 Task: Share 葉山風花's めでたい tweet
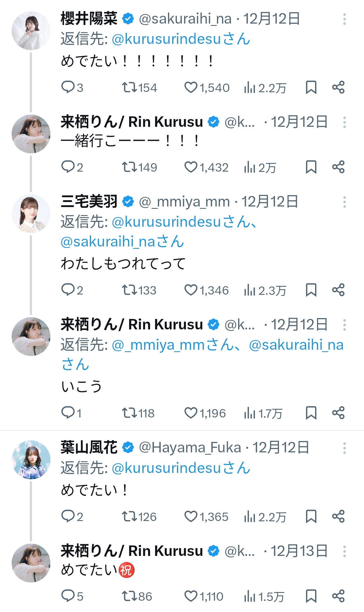pyautogui.click(x=338, y=517)
